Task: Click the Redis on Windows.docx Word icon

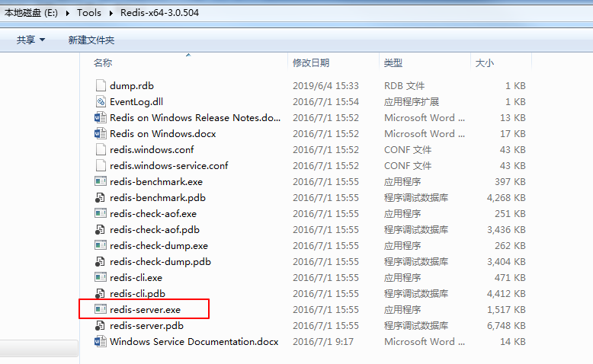Action: [100, 133]
